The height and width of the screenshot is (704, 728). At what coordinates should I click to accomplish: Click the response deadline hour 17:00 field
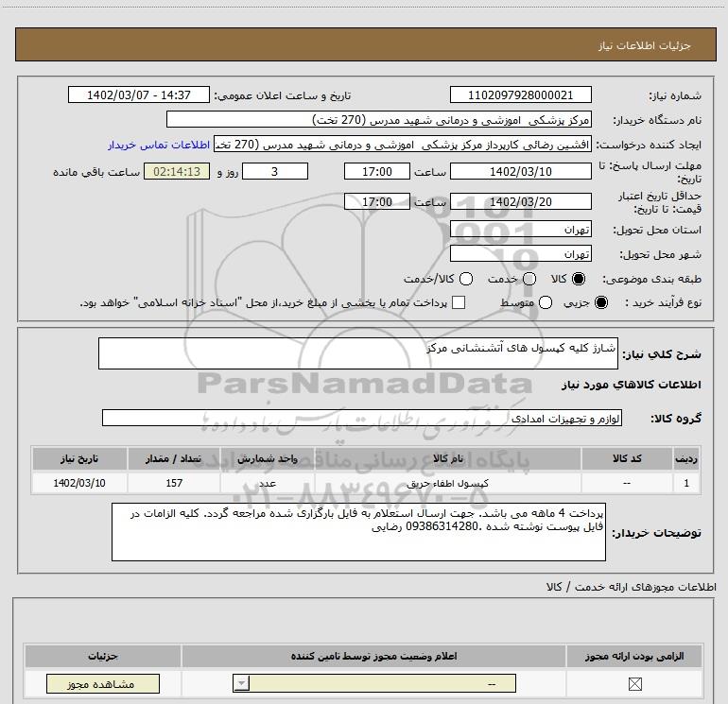click(377, 171)
